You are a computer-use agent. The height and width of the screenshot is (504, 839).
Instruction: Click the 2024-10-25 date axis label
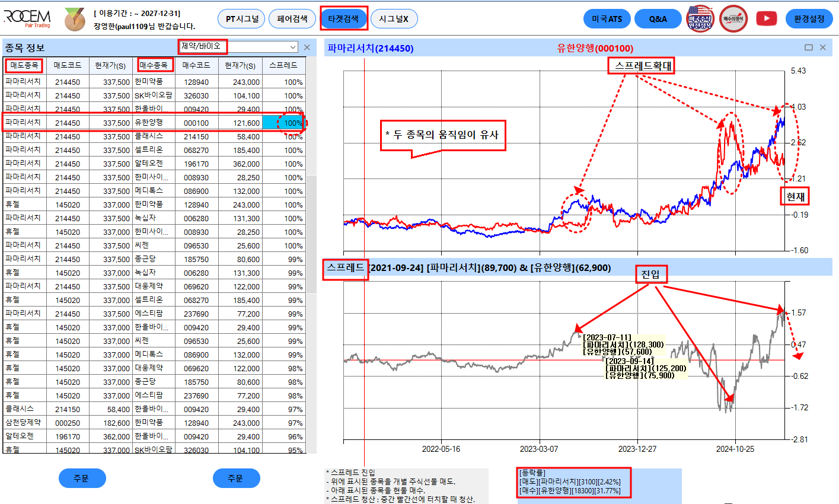[x=735, y=449]
